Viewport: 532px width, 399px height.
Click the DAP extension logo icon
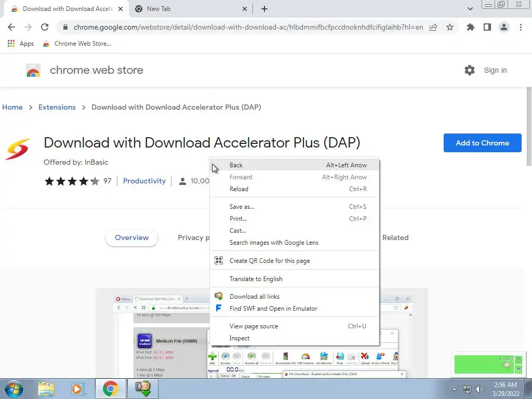pos(17,149)
